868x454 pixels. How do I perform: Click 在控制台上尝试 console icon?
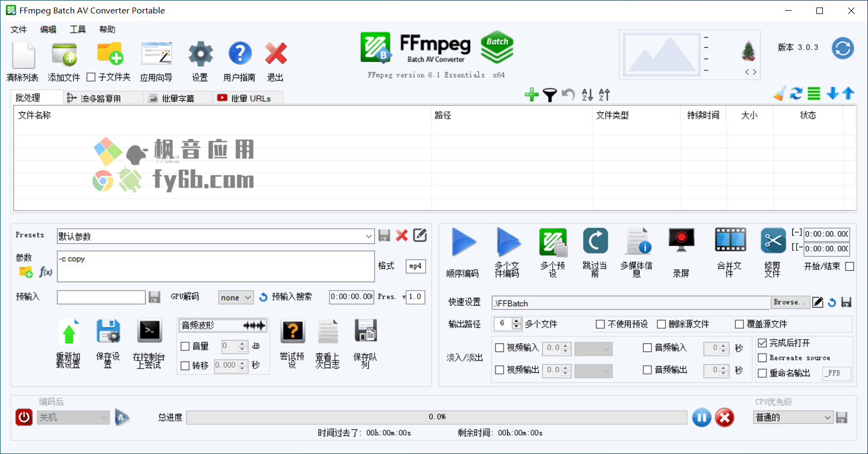pyautogui.click(x=149, y=331)
